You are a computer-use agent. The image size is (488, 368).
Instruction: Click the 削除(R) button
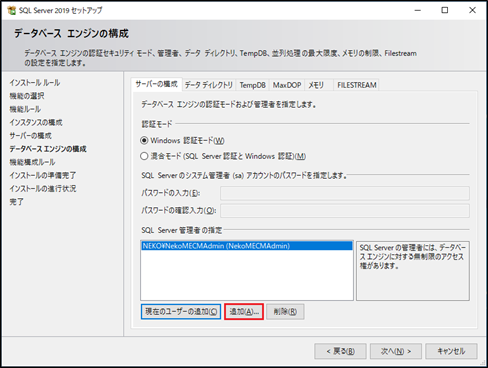(285, 312)
